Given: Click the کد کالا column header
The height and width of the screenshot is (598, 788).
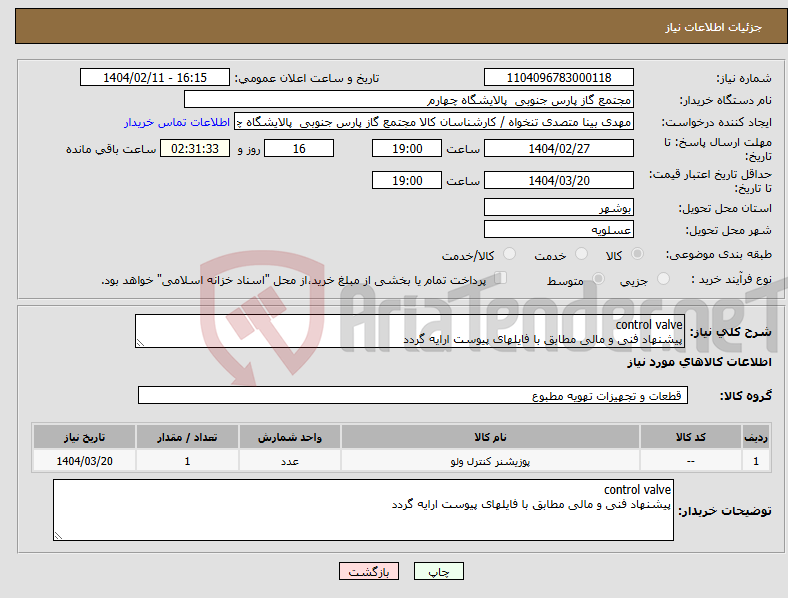Looking at the screenshot, I should (x=691, y=437).
